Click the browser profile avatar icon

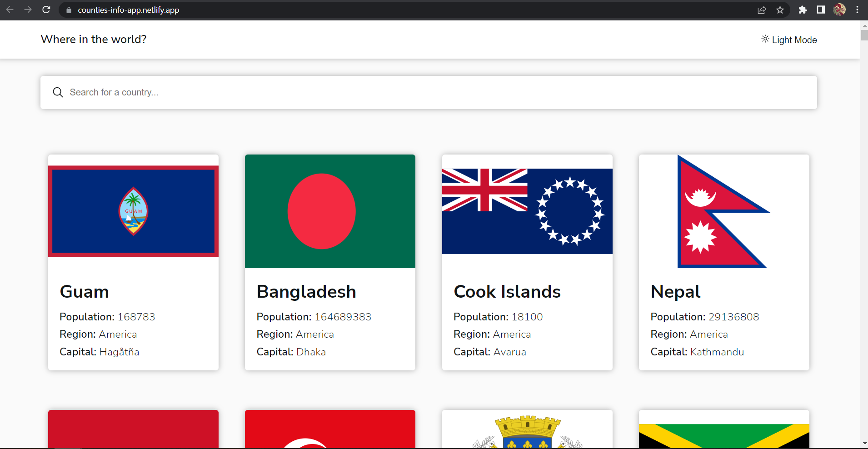pos(840,10)
